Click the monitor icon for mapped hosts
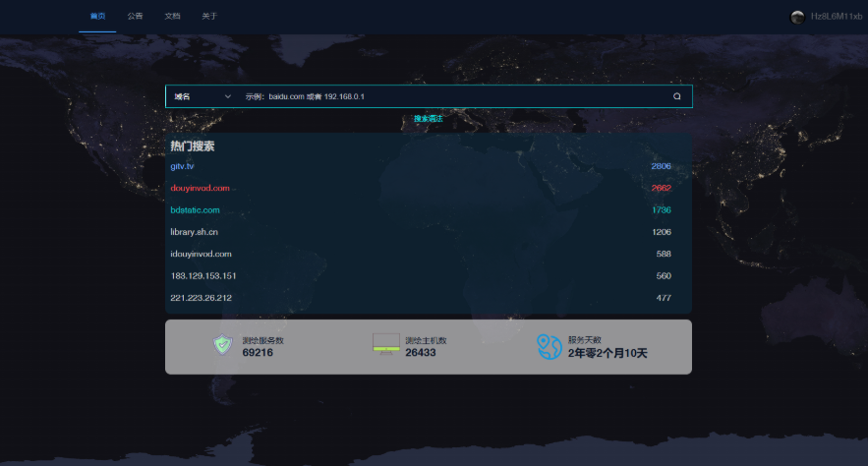The height and width of the screenshot is (466, 868). (385, 344)
